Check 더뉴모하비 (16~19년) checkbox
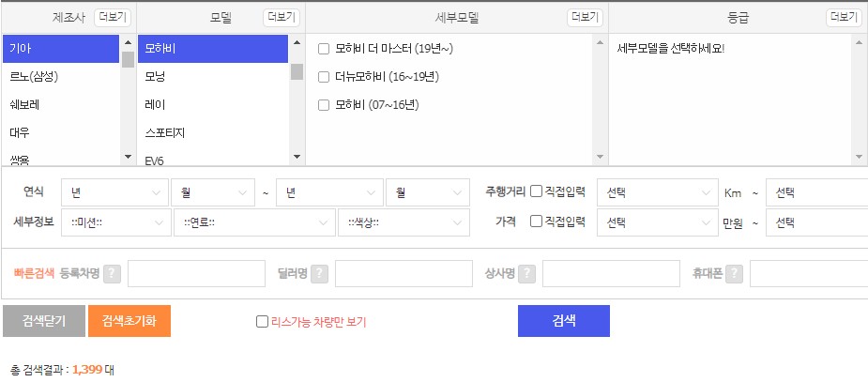Viewport: 868px width, 382px height. pyautogui.click(x=324, y=77)
